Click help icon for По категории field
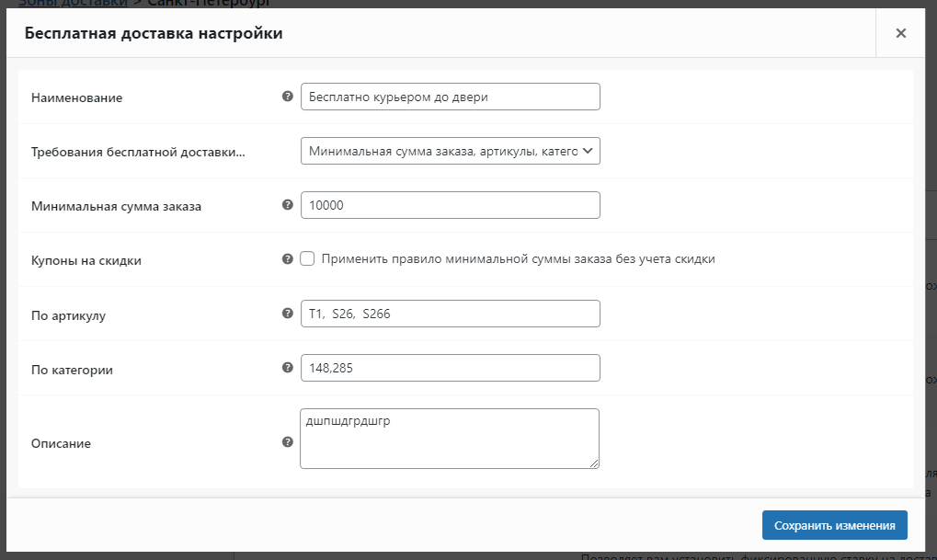This screenshot has width=937, height=560. [x=288, y=368]
